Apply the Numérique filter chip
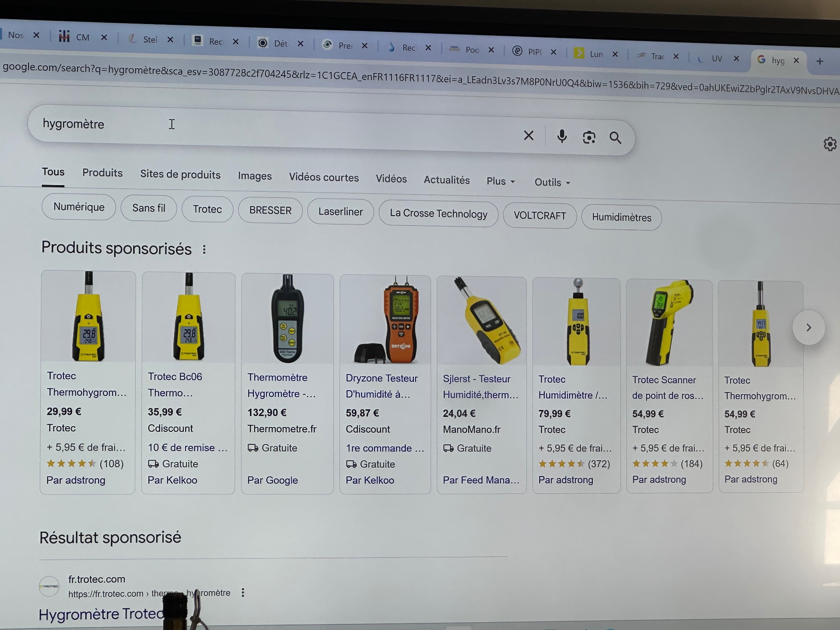The width and height of the screenshot is (840, 630). pyautogui.click(x=79, y=207)
